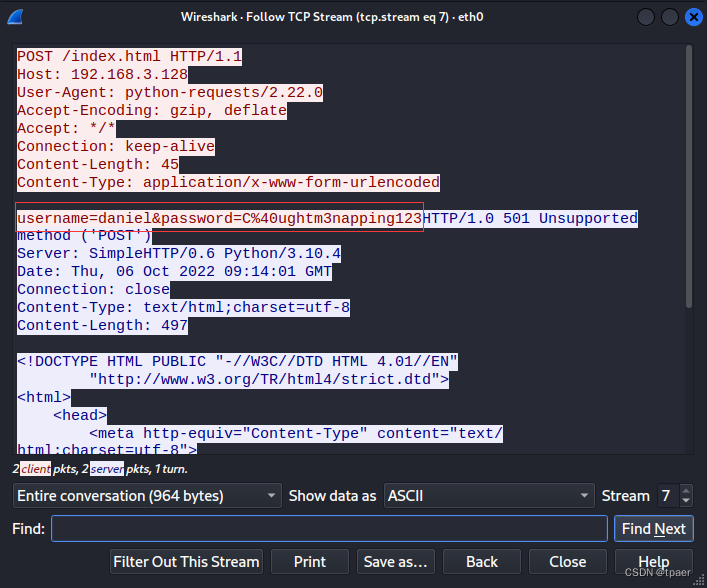Click the client packets label
Viewport: 707px width, 588px height.
[36, 469]
